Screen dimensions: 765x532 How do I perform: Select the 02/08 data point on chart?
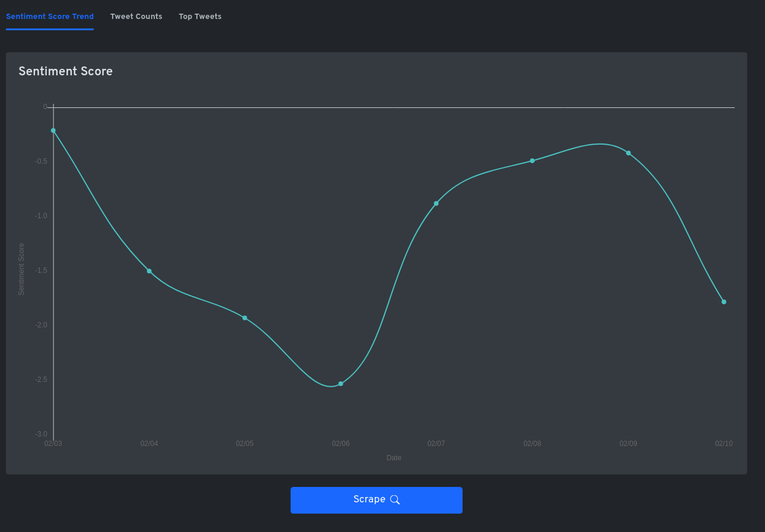coord(533,161)
